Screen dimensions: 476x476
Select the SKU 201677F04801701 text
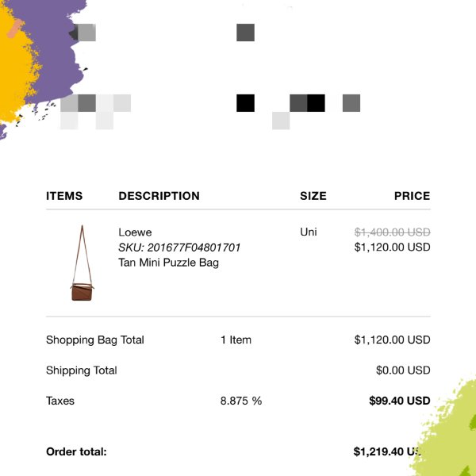(179, 248)
